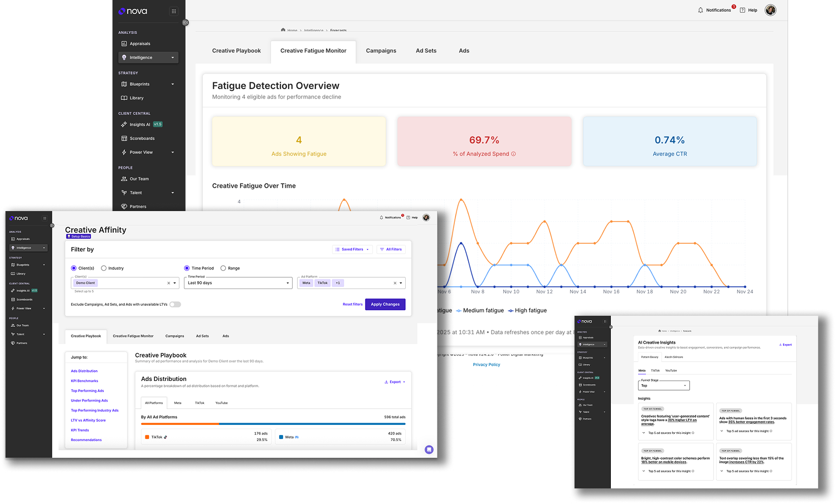Clear Ad Platform selections using the X icon
836x504 pixels.
(x=395, y=283)
